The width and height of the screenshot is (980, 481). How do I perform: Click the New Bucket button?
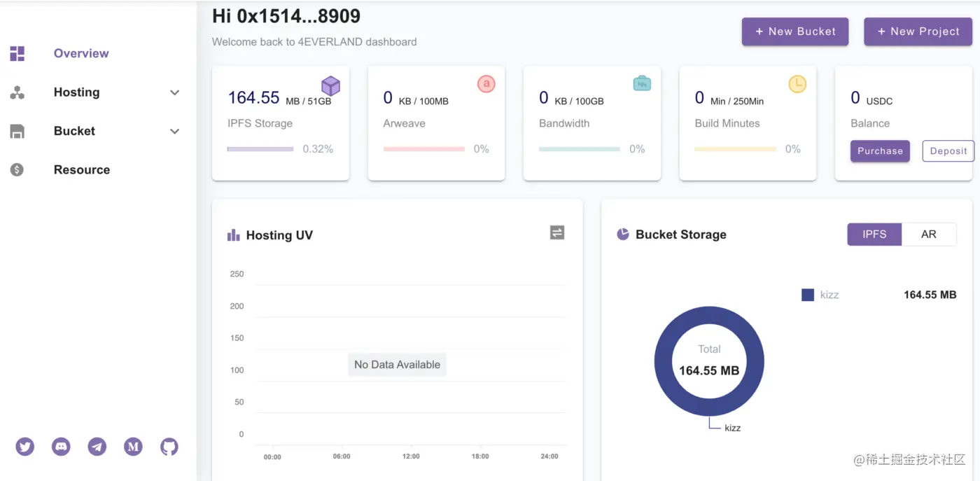pyautogui.click(x=795, y=32)
